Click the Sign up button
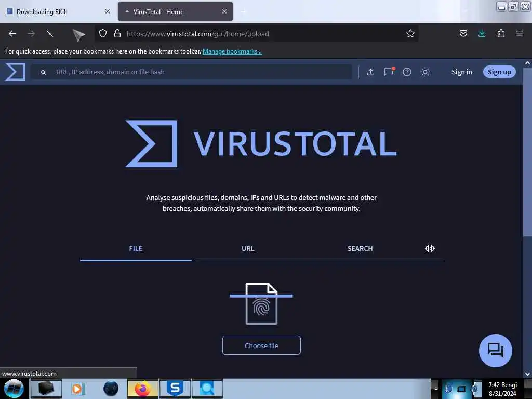Viewport: 532px width, 399px height. pos(499,72)
